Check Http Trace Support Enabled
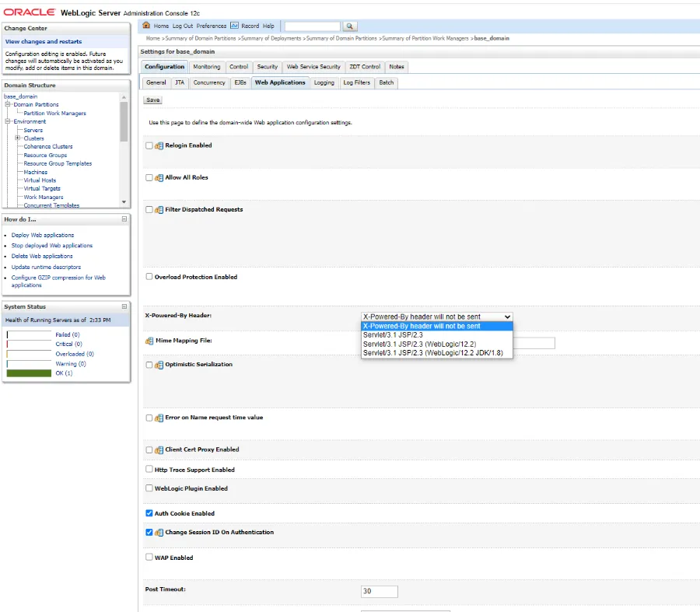This screenshot has width=700, height=612. click(x=149, y=469)
